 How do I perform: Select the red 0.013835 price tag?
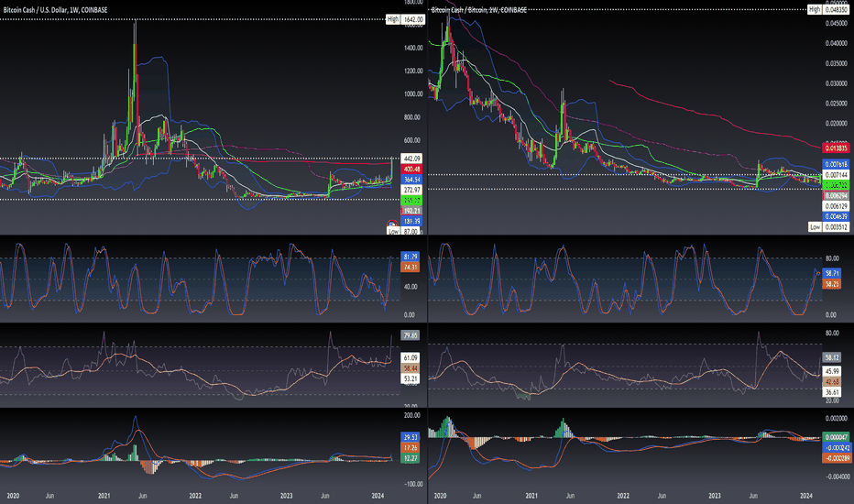(836, 148)
